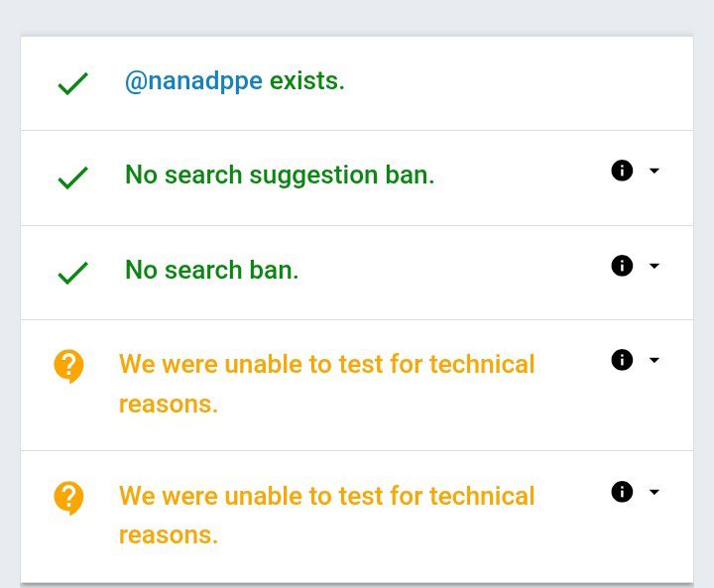Select the No search suggestion ban text
The width and height of the screenshot is (714, 588).
(280, 176)
